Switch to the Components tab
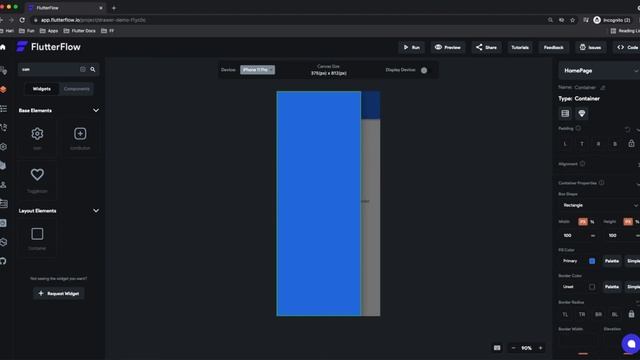The height and width of the screenshot is (360, 640). [76, 89]
